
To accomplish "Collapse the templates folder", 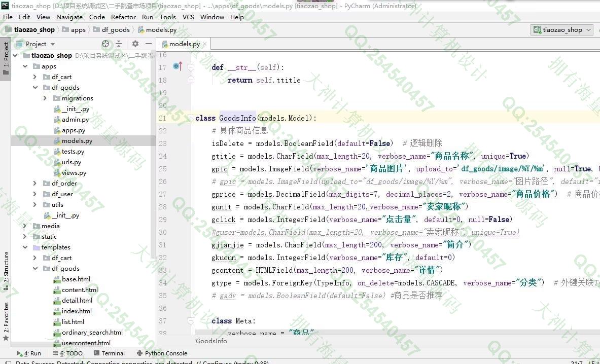I will pos(25,247).
